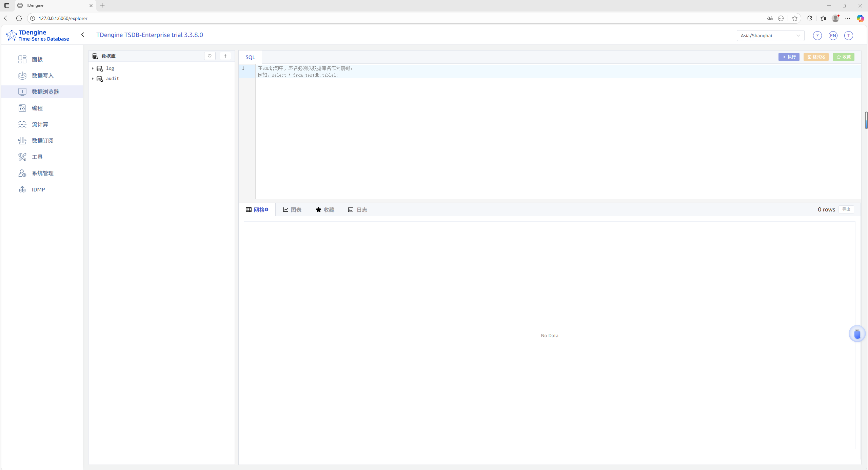The height and width of the screenshot is (470, 868).
Task: Click the plus icon to add database
Action: tap(225, 56)
